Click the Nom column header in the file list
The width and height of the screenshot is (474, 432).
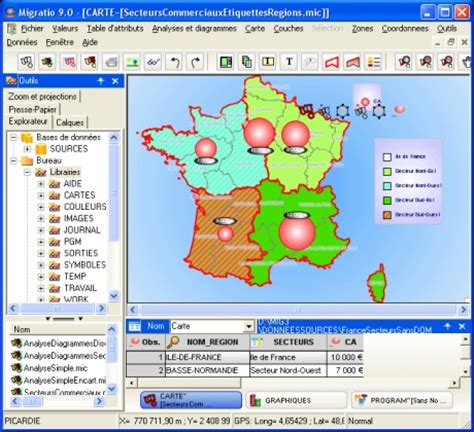(57, 329)
